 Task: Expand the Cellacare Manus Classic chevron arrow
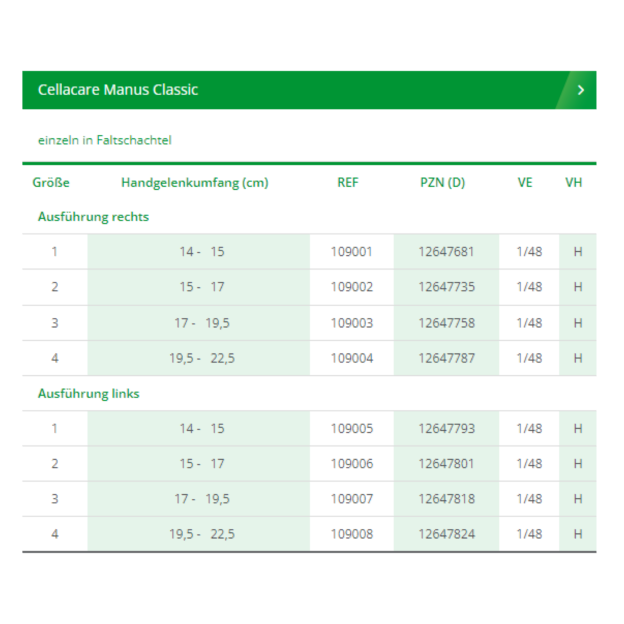[581, 90]
